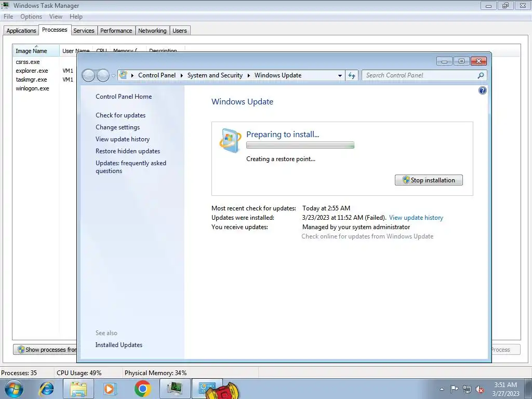Expand the arrow after Control Panel breadcrumb
This screenshot has height=399, width=532.
(x=181, y=75)
